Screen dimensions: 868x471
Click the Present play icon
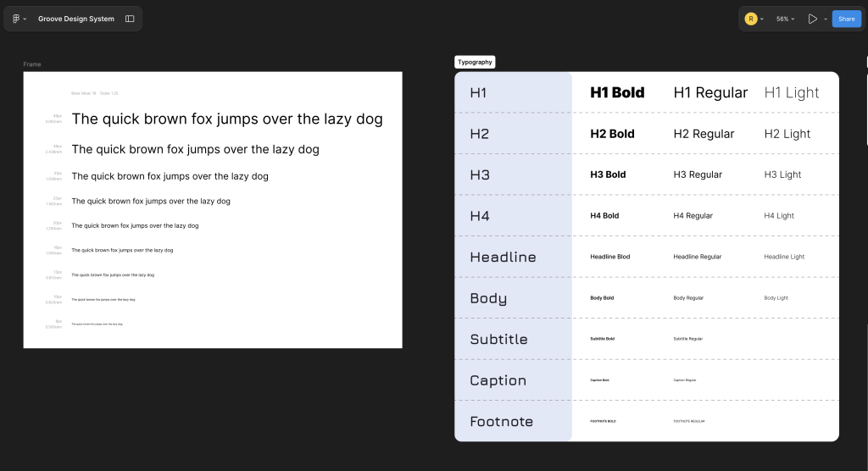click(812, 19)
